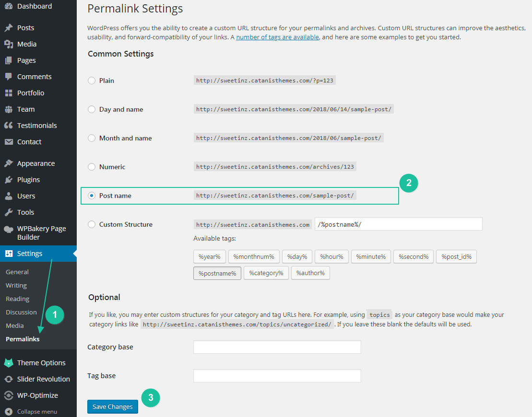Open the General settings submenu item
532x417 pixels.
(x=17, y=272)
